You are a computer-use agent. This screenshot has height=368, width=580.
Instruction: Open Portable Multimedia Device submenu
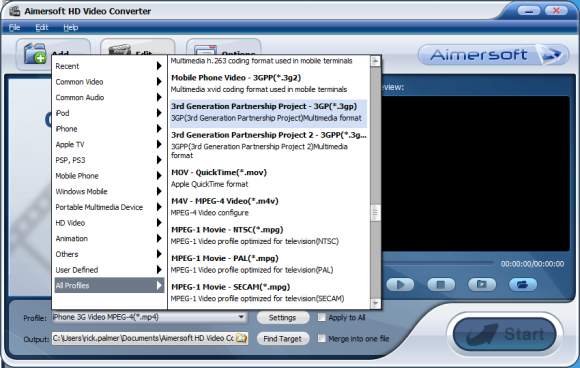109,207
